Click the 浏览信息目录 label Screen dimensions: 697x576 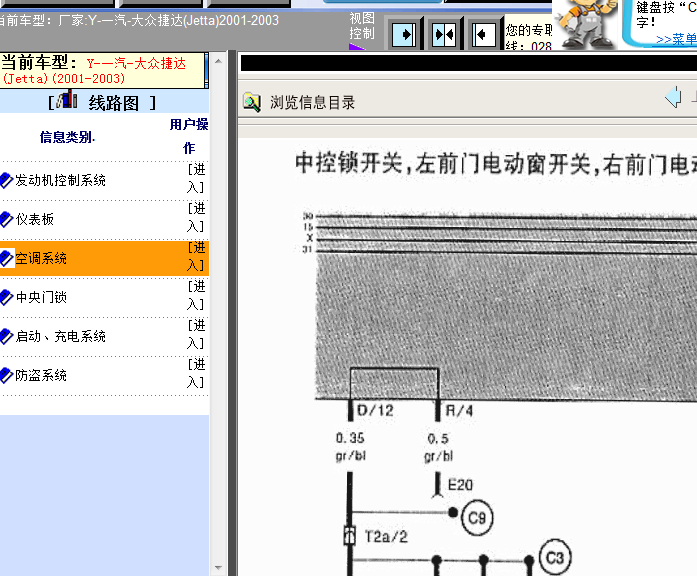pos(312,103)
